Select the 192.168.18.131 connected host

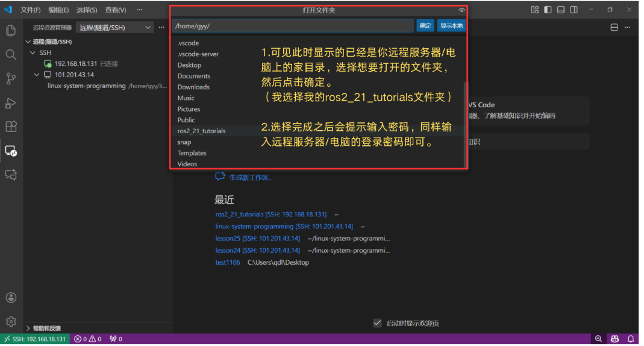tap(81, 64)
